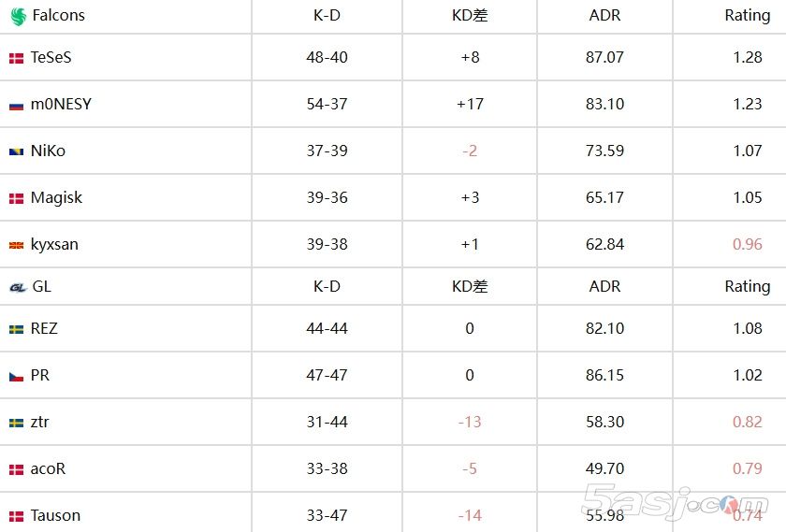Click the Falcons team logo icon
The height and width of the screenshot is (532, 786).
[x=18, y=16]
